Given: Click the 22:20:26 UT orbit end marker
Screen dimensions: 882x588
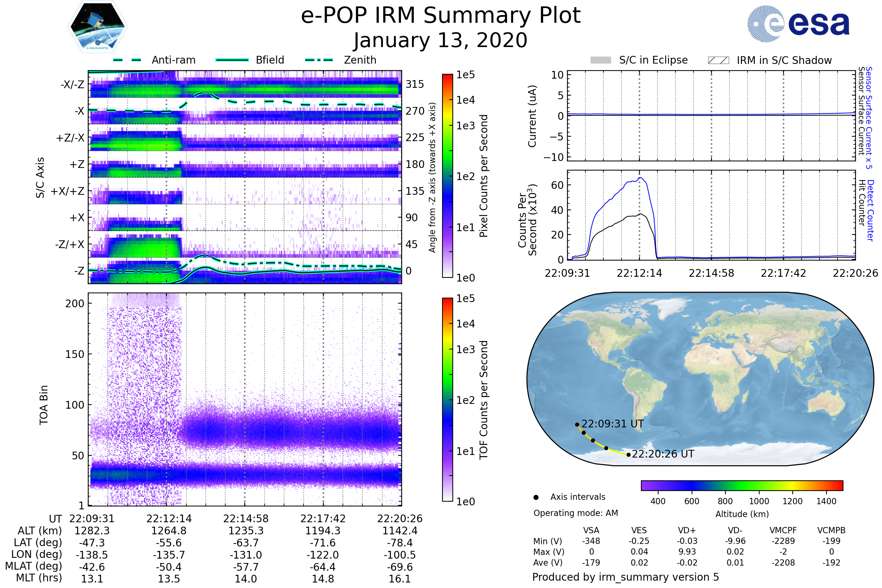Looking at the screenshot, I should pyautogui.click(x=628, y=455).
